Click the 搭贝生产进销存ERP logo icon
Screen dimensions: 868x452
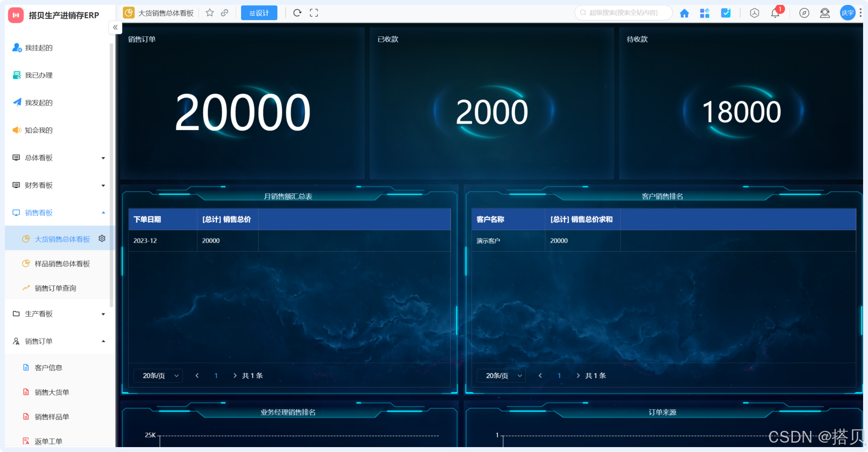point(16,15)
